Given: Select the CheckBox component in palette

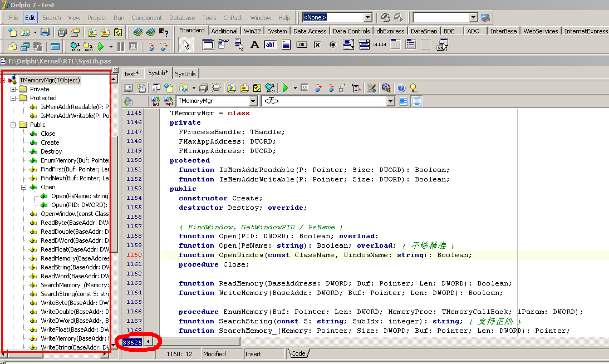Looking at the screenshot, I should click(x=317, y=45).
